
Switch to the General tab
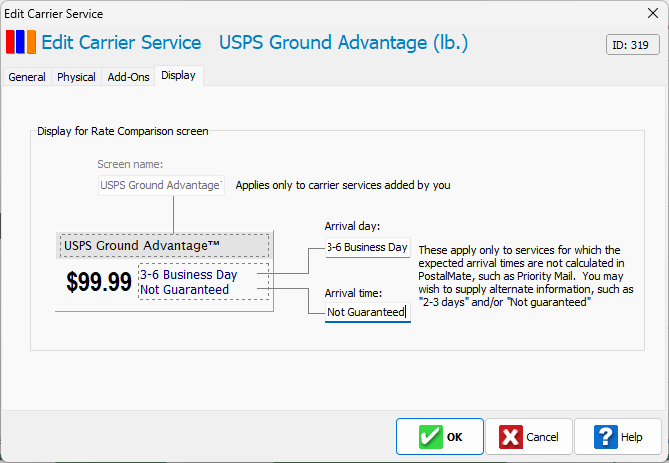[x=27, y=77]
